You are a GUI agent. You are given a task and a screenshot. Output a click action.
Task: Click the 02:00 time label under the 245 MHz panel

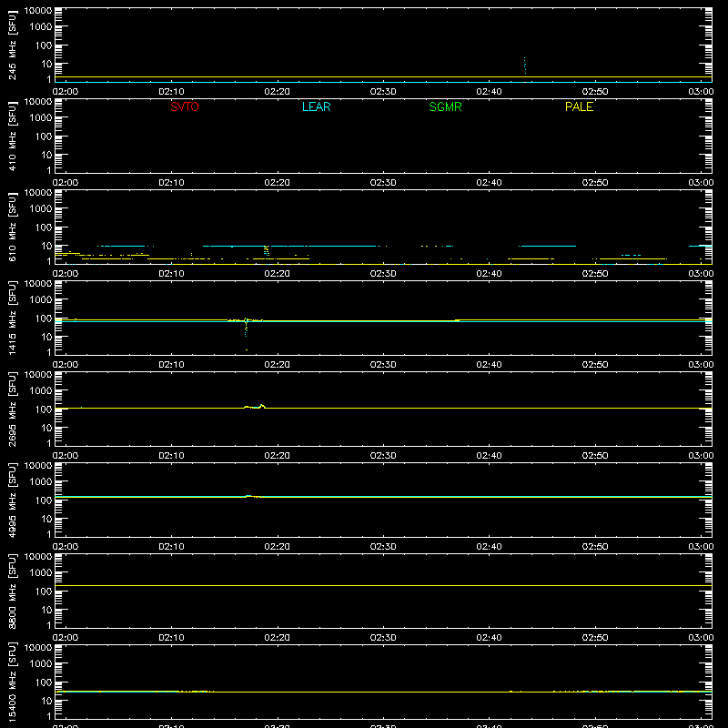point(66,92)
